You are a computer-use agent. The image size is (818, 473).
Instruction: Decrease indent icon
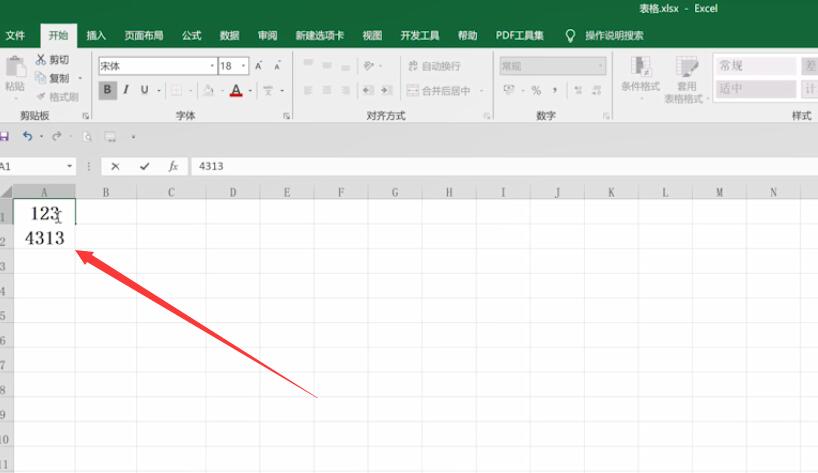368,90
